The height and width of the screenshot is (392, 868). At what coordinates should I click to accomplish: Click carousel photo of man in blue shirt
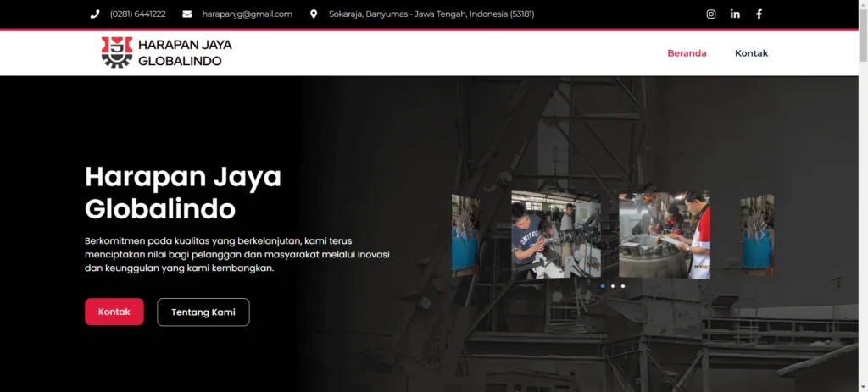(555, 235)
